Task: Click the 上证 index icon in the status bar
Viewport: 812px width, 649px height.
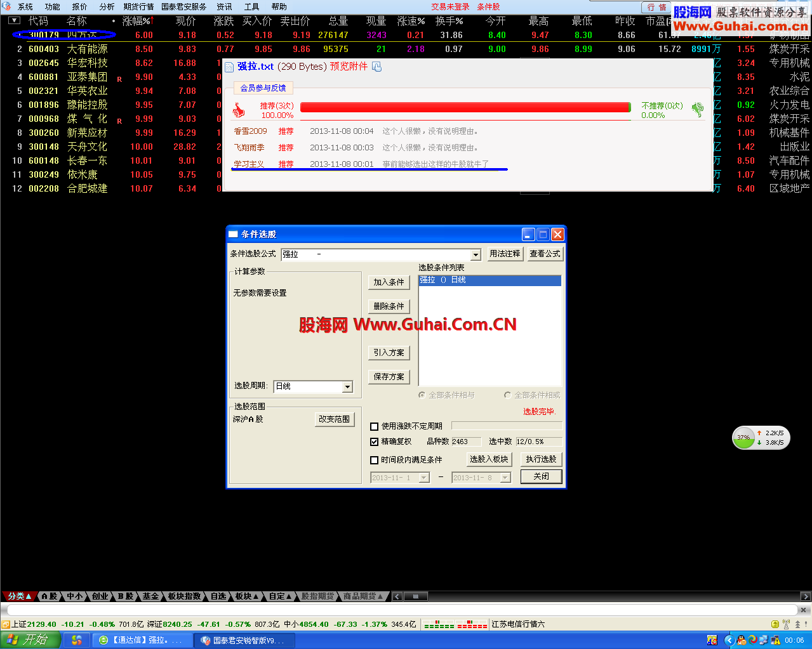Action: (6, 624)
